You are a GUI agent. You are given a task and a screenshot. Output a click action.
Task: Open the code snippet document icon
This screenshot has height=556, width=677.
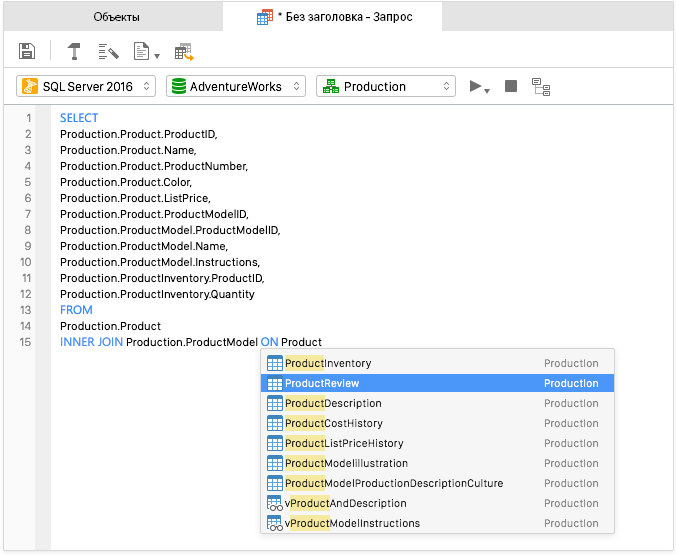(x=141, y=51)
